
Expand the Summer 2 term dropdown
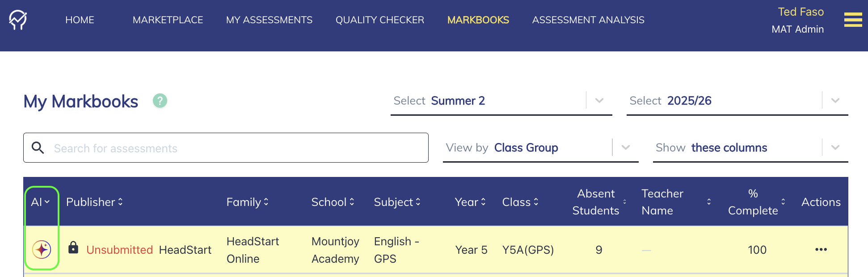tap(599, 101)
